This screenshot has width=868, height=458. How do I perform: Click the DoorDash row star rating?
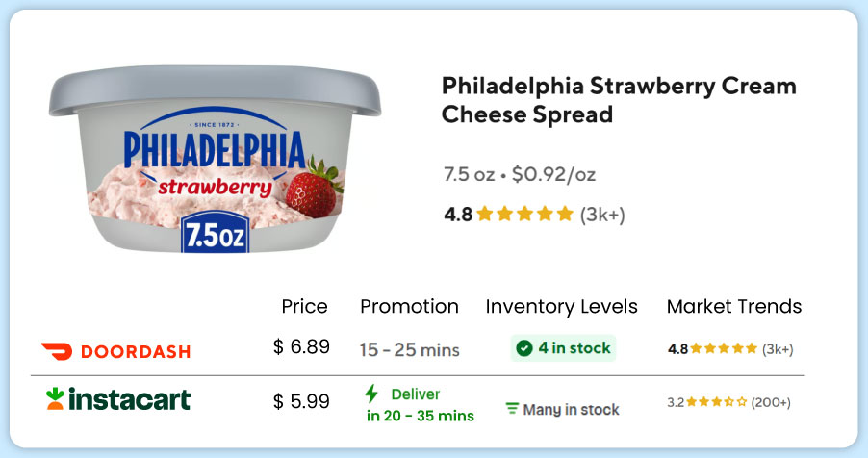coord(724,348)
